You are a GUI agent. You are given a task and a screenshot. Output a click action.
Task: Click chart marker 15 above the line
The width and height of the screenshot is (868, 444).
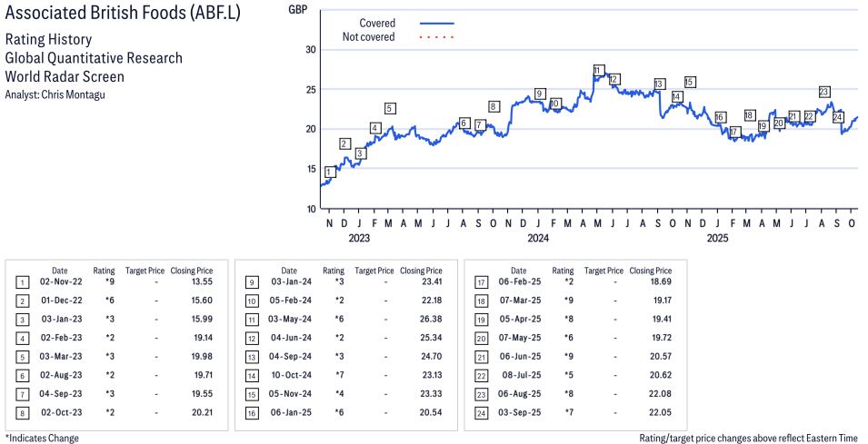689,83
